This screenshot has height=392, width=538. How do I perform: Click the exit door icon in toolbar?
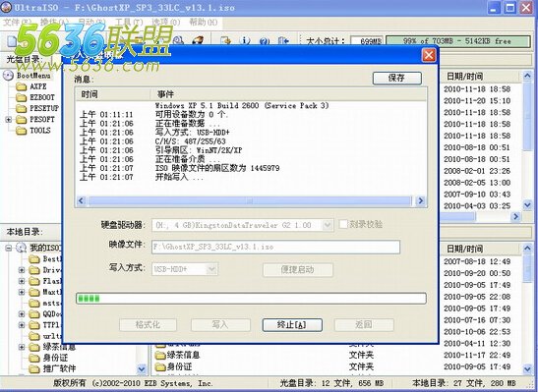(283, 41)
